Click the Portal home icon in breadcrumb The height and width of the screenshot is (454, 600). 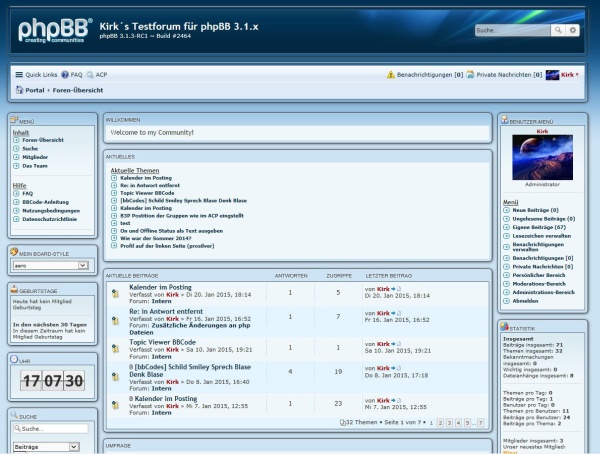click(x=19, y=90)
